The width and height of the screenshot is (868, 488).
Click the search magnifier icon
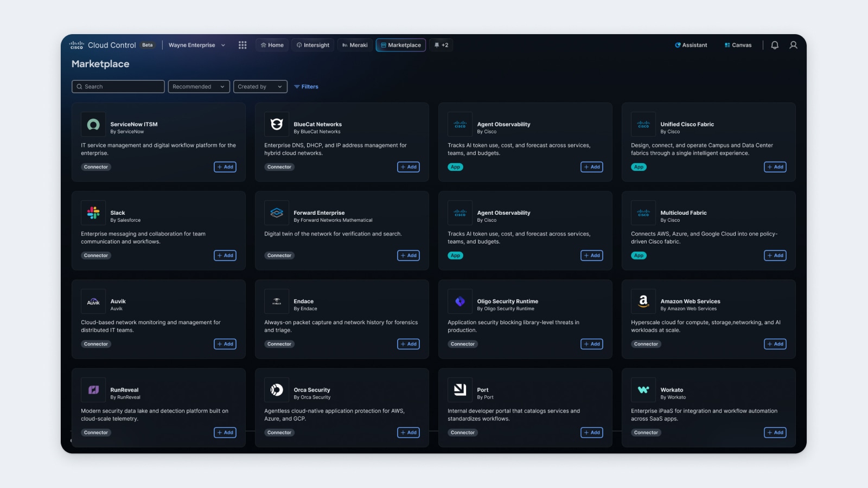coord(79,87)
